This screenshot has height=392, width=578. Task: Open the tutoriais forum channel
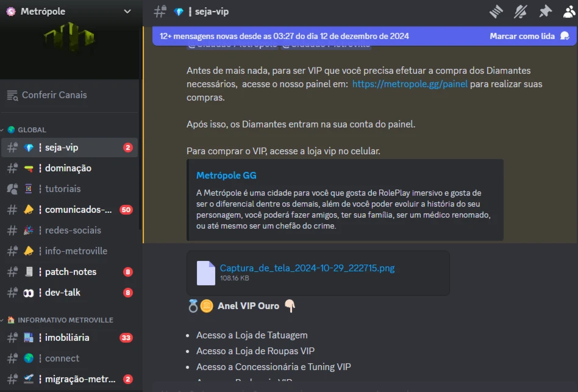point(70,188)
